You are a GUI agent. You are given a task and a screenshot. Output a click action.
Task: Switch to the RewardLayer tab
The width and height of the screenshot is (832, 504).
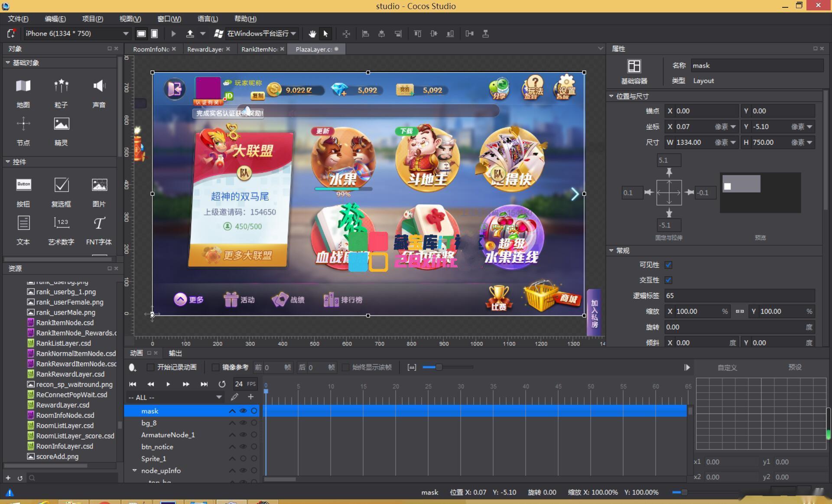(x=205, y=49)
